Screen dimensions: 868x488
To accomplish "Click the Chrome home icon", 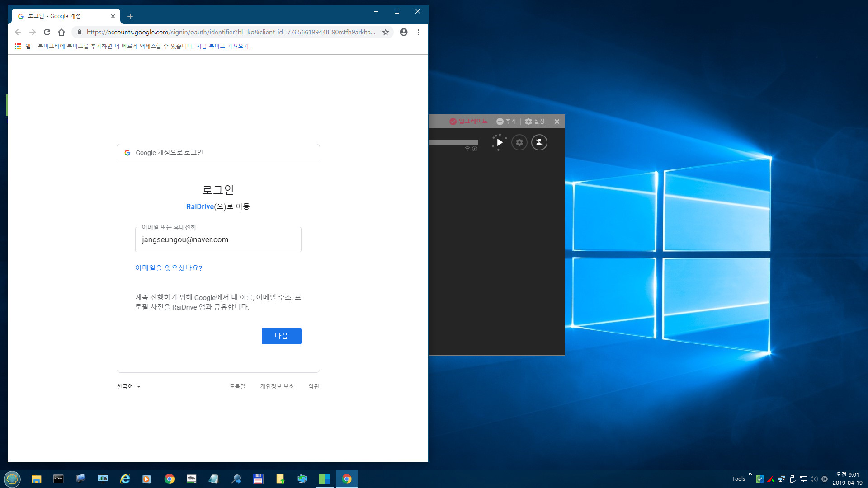I will click(x=61, y=32).
